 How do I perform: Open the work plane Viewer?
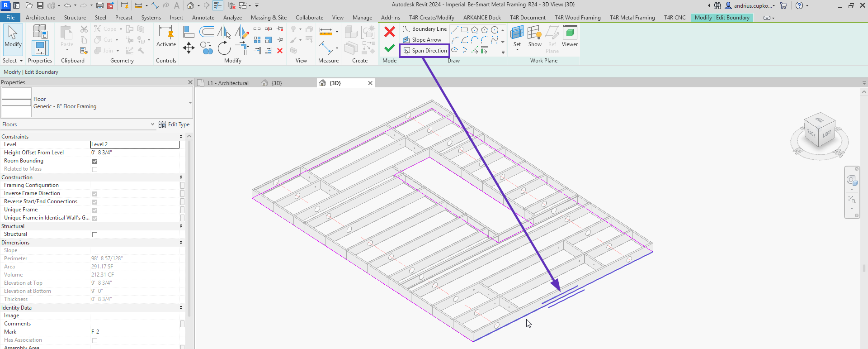[570, 36]
